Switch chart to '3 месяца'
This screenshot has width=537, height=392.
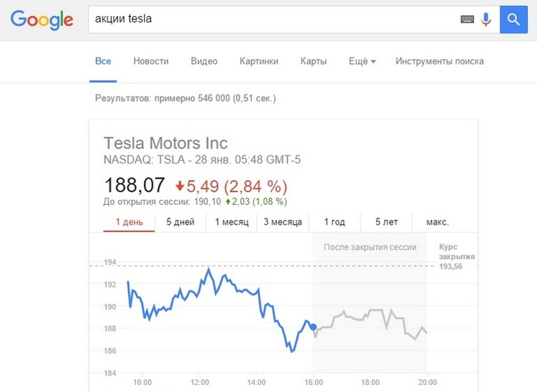(283, 222)
